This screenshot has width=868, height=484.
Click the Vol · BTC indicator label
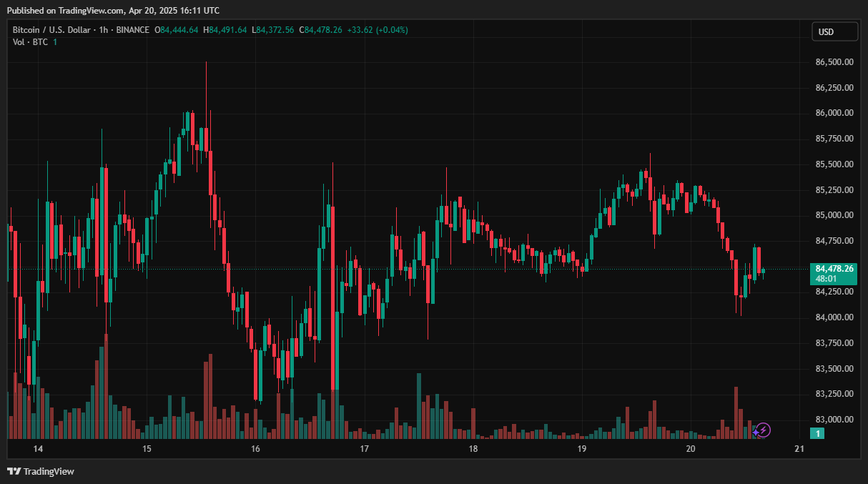[30, 42]
